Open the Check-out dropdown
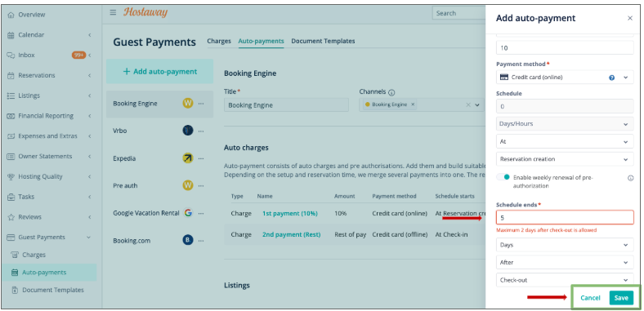This screenshot has height=311, width=644. (x=565, y=280)
